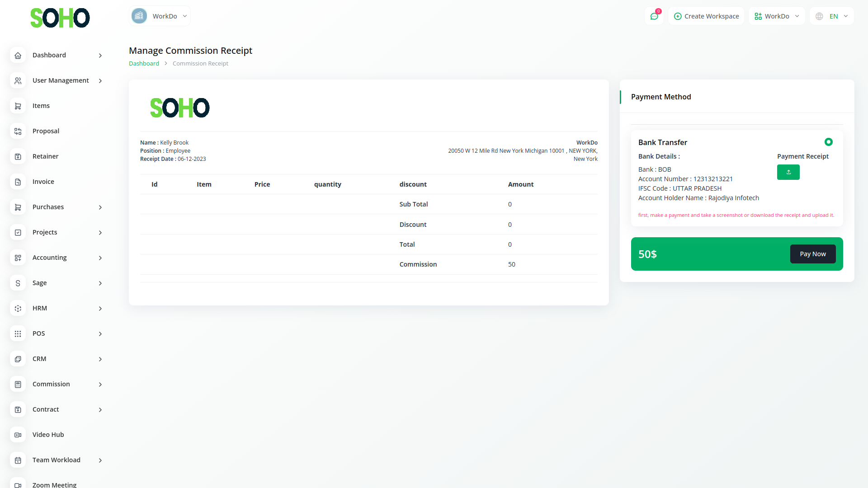Click the Sage sidebar icon
Screen dimensions: 868x488
point(18,283)
